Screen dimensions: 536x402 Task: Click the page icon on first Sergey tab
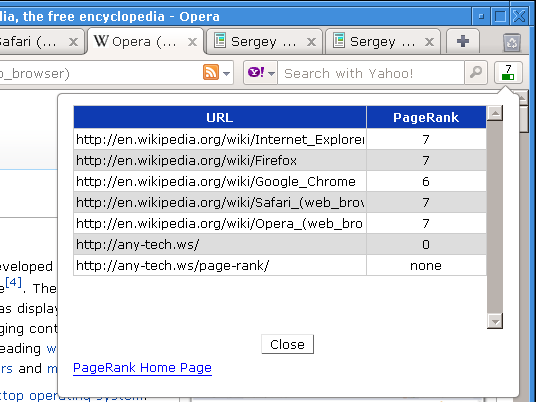click(219, 40)
